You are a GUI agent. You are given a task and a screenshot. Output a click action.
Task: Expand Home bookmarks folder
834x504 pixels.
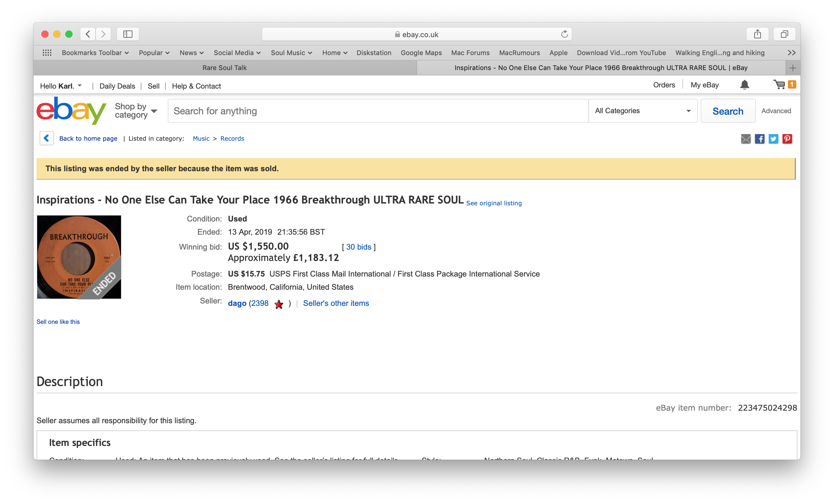335,53
